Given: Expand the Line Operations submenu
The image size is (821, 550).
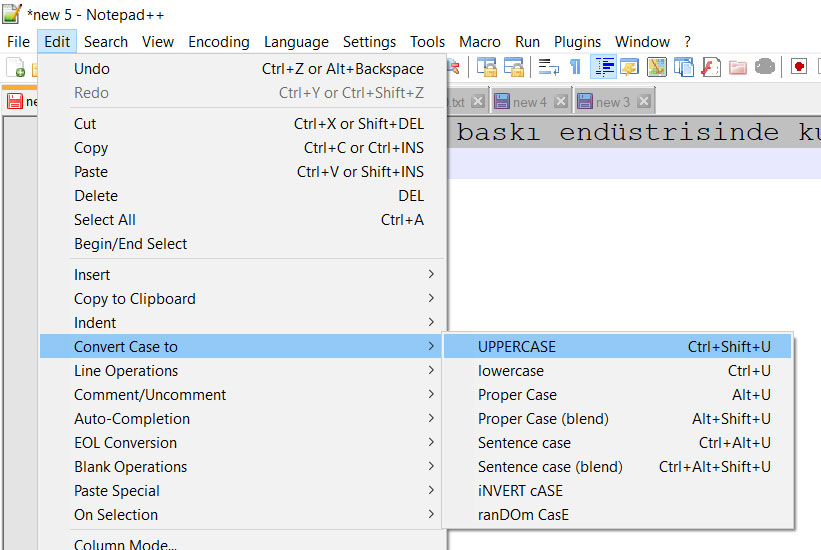Looking at the screenshot, I should (x=243, y=371).
